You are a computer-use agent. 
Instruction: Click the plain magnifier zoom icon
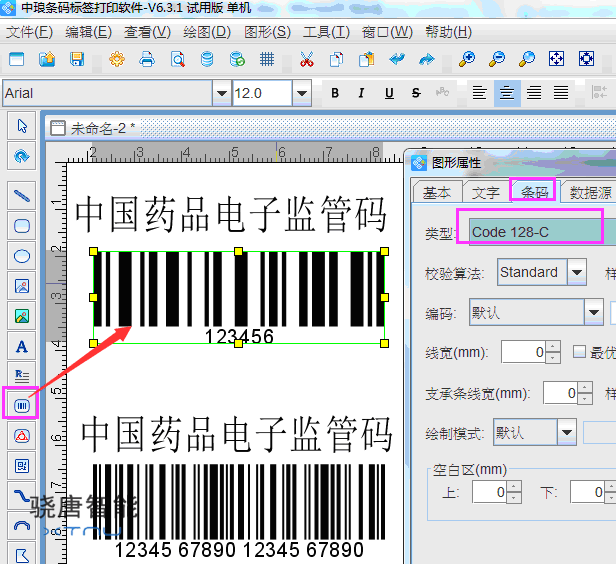(527, 59)
